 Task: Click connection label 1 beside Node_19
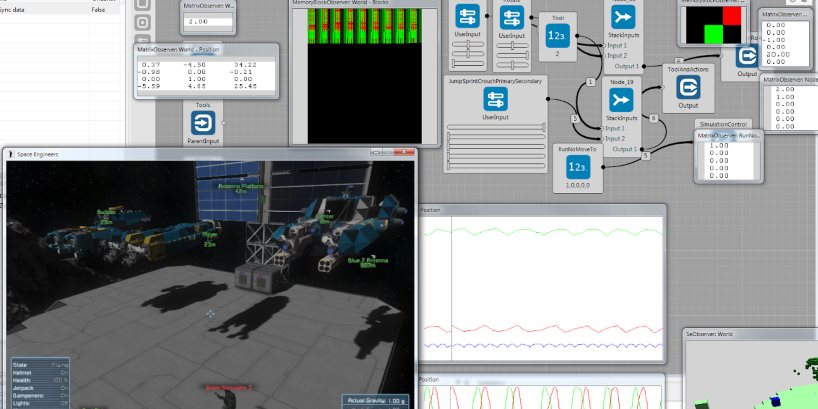tap(590, 82)
